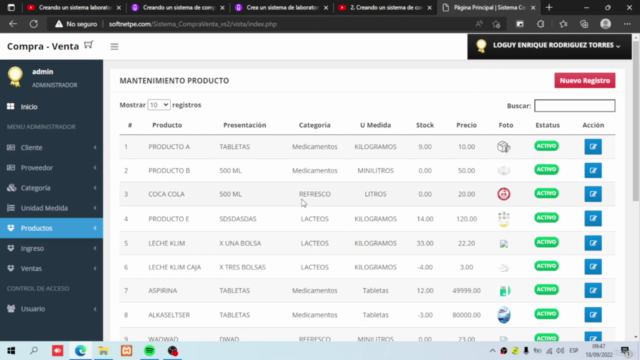Viewport: 640px width, 360px height.
Task: Expand the Cliente sidebar menu
Action: tap(51, 147)
